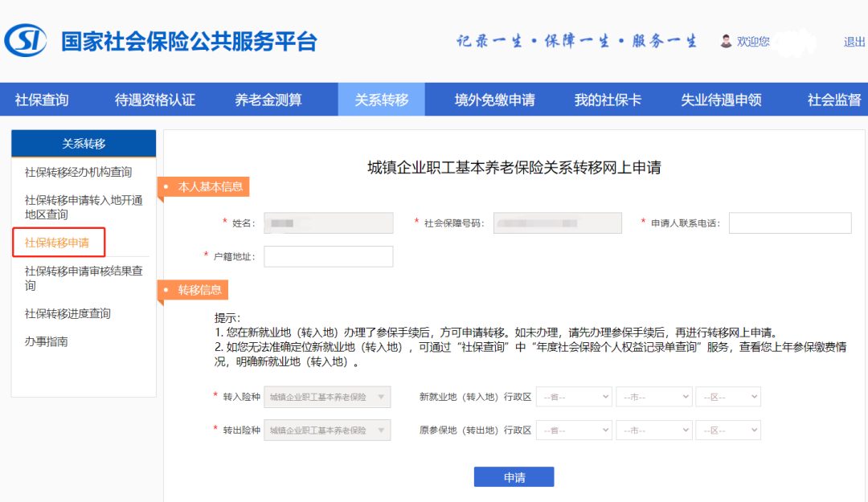Open the city dropdown for 原参保地

tap(653, 431)
